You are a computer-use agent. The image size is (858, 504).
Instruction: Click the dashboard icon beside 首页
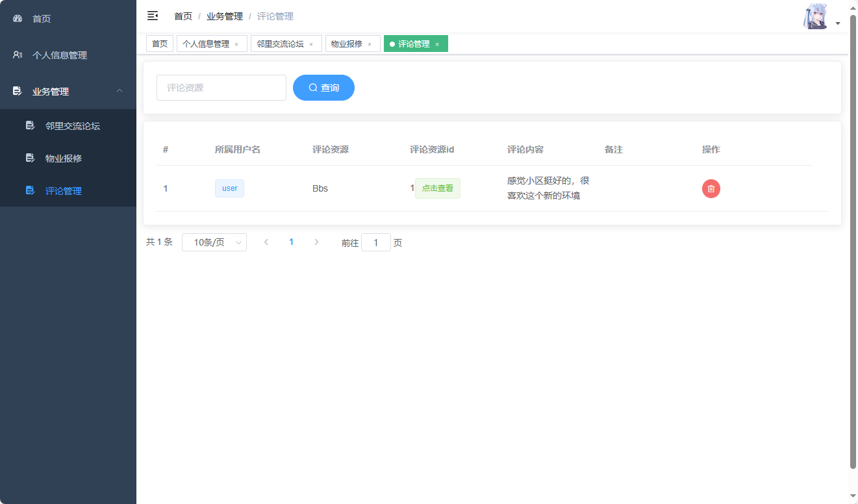(x=17, y=18)
